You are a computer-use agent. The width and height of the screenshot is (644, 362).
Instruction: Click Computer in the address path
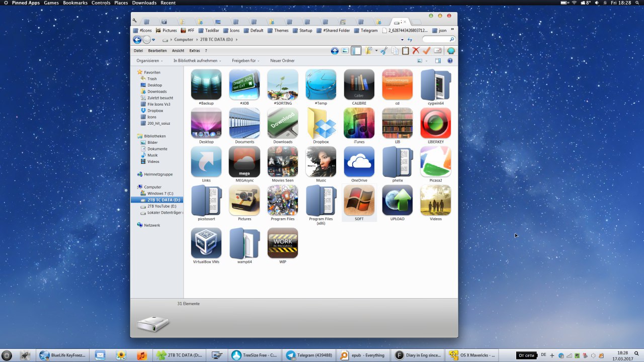click(184, 40)
